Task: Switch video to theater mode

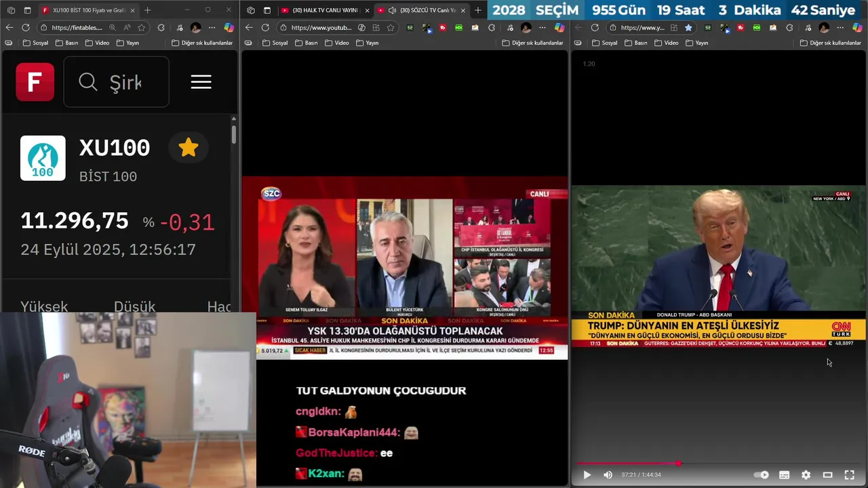Action: pyautogui.click(x=827, y=475)
